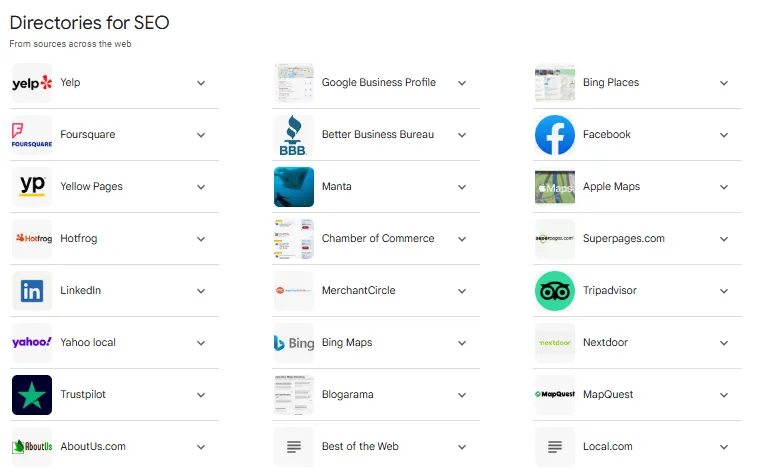Screen dimensions: 760x472
Task: Click the Trustpilot green star icon
Action: pyautogui.click(x=32, y=394)
